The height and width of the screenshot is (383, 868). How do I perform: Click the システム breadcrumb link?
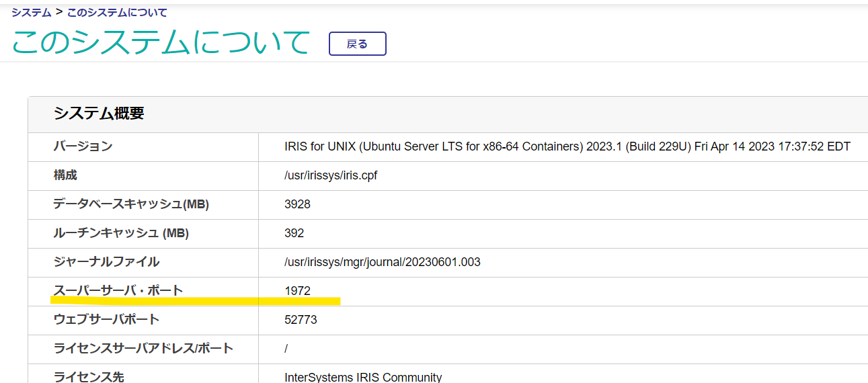[x=31, y=12]
